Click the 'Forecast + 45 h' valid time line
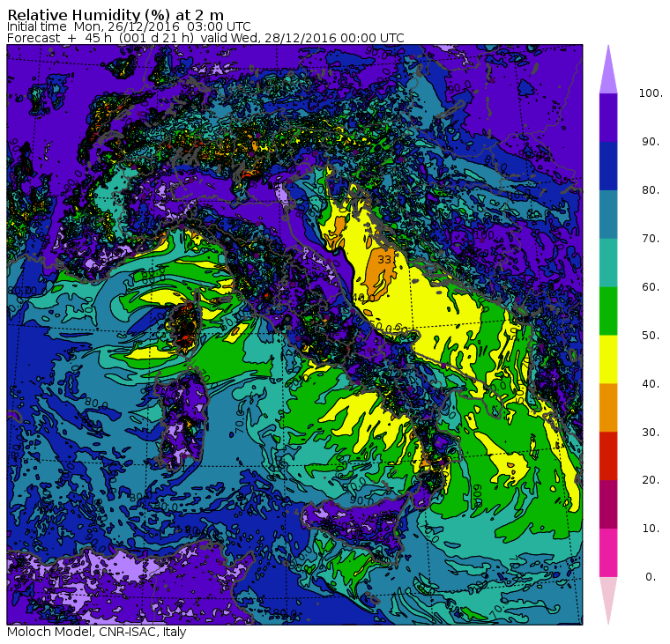This screenshot has width=670, height=644. click(x=205, y=38)
